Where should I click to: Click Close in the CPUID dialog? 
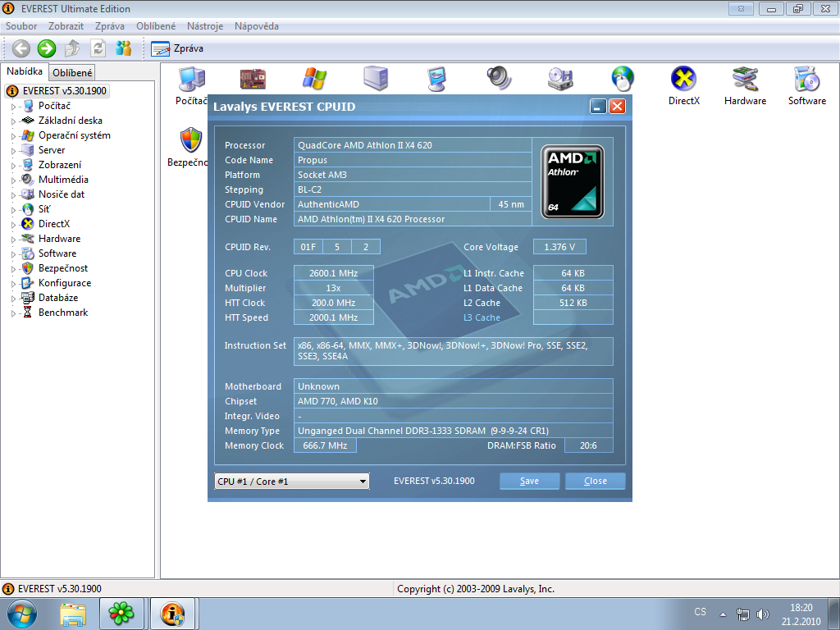(x=596, y=481)
